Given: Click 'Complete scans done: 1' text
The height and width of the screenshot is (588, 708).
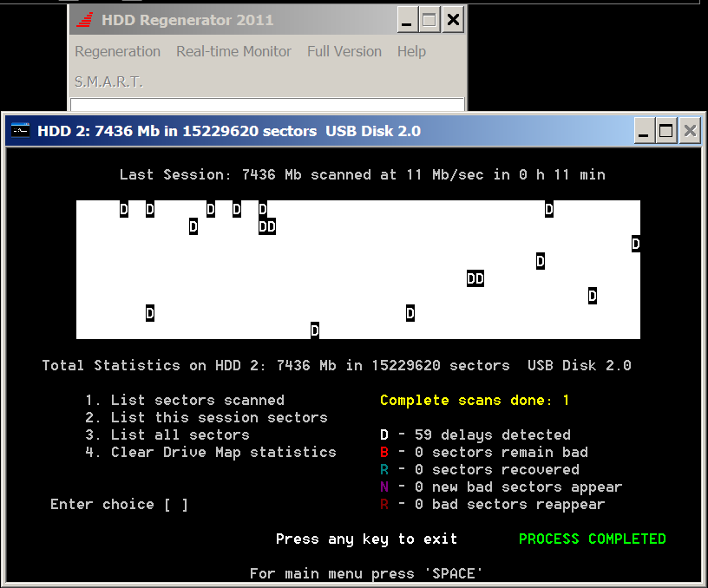Looking at the screenshot, I should (x=475, y=401).
